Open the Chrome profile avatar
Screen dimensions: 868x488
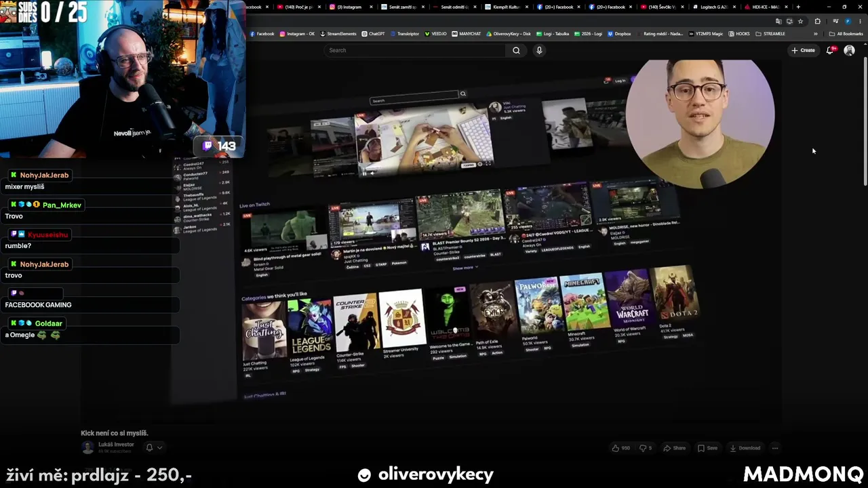(x=847, y=21)
